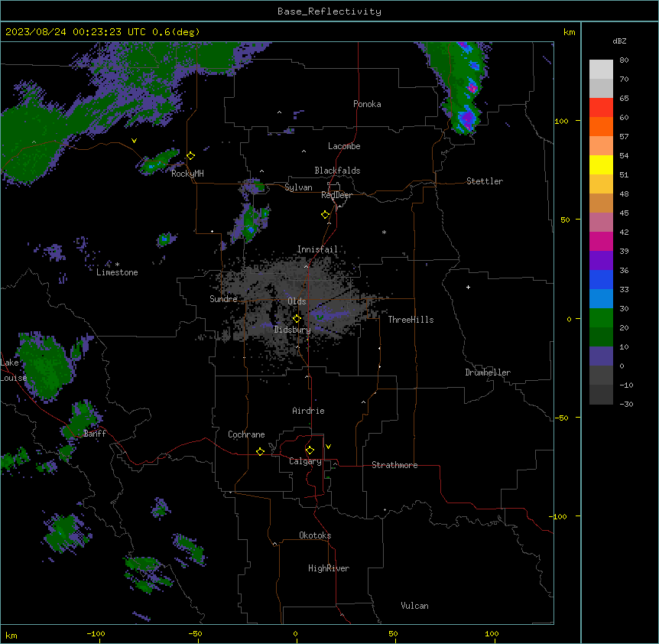Click the Limestone label
Screen dimensions: 659x644
pyautogui.click(x=117, y=272)
